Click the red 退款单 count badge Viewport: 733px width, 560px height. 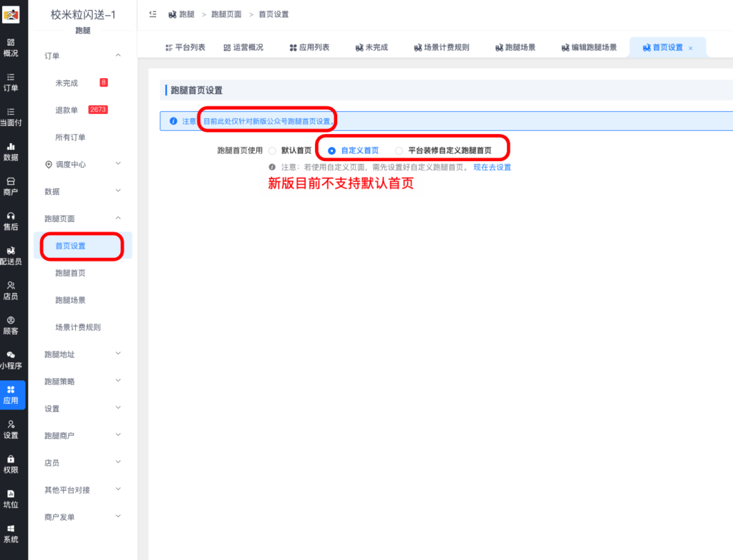(x=98, y=110)
